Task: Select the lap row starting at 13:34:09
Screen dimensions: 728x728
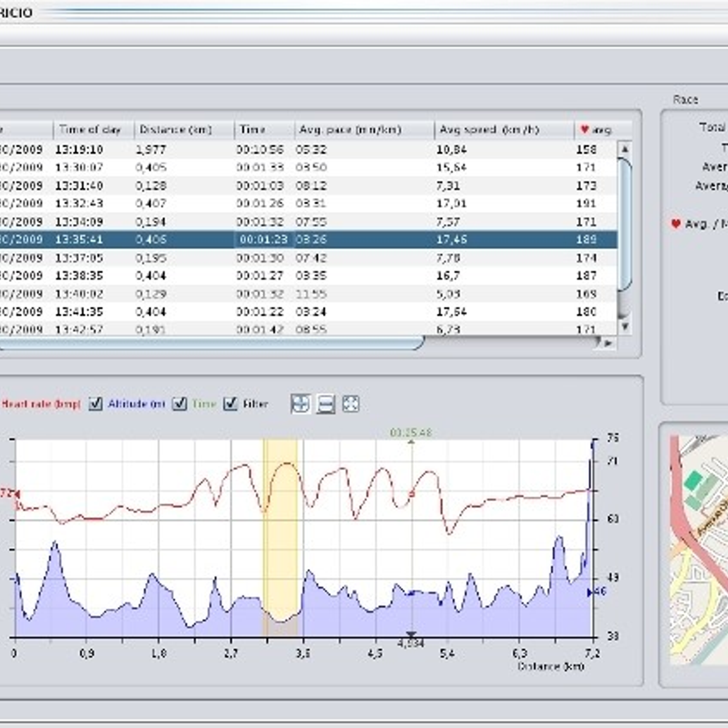Action: point(308,222)
